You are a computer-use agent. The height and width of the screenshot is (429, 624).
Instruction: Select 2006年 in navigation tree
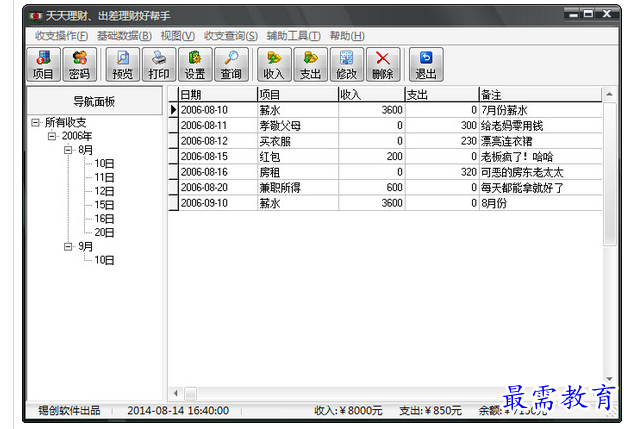(x=77, y=136)
